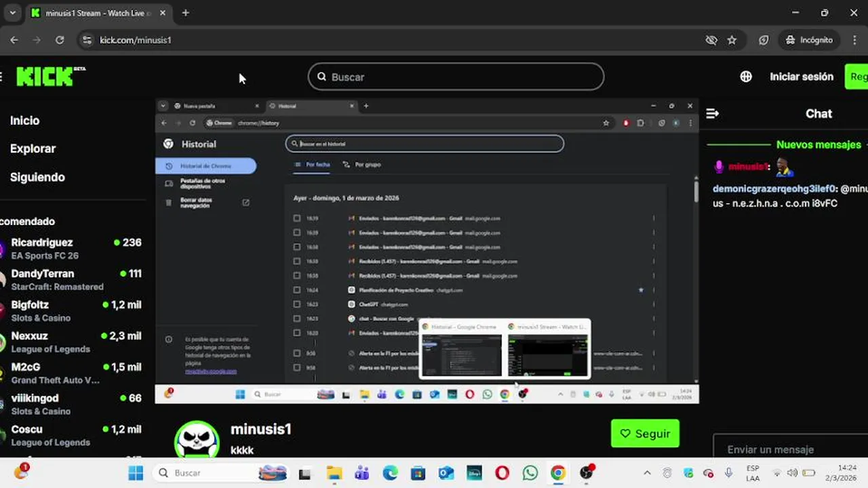Open the widgets icon with notification badge
The height and width of the screenshot is (488, 868).
pyautogui.click(x=21, y=472)
